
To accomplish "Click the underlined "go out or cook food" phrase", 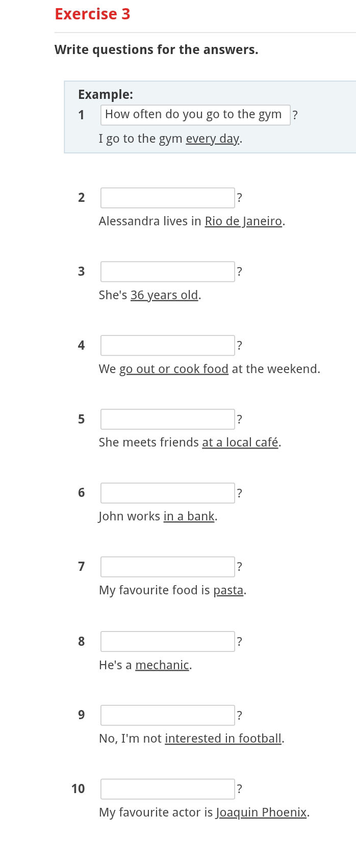I will point(174,369).
